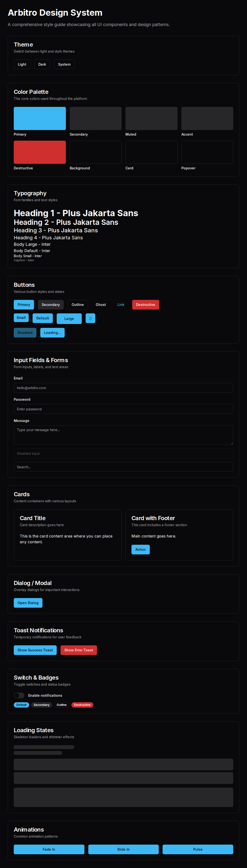Click Show Success Toast
The width and height of the screenshot is (247, 868).
[x=35, y=650]
